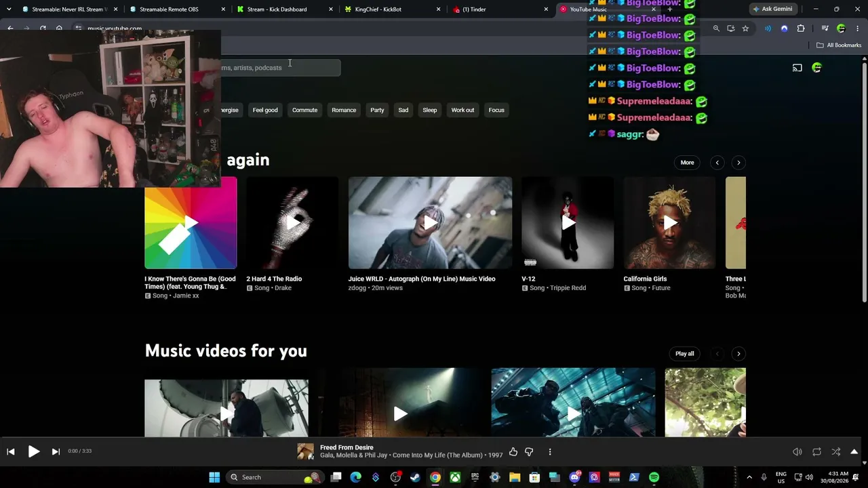Open Steam from taskbar
The image size is (868, 488).
415,477
